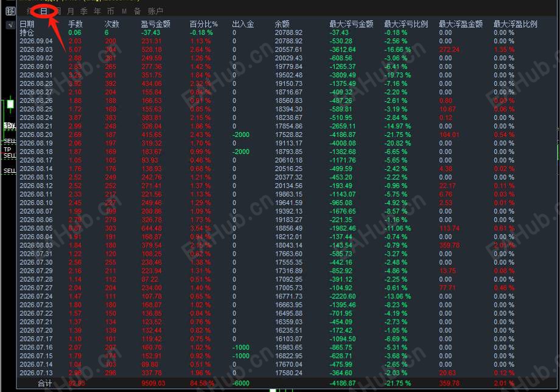Click the 日期 column header
Image resolution: width=560 pixels, height=392 pixels.
tap(27, 24)
